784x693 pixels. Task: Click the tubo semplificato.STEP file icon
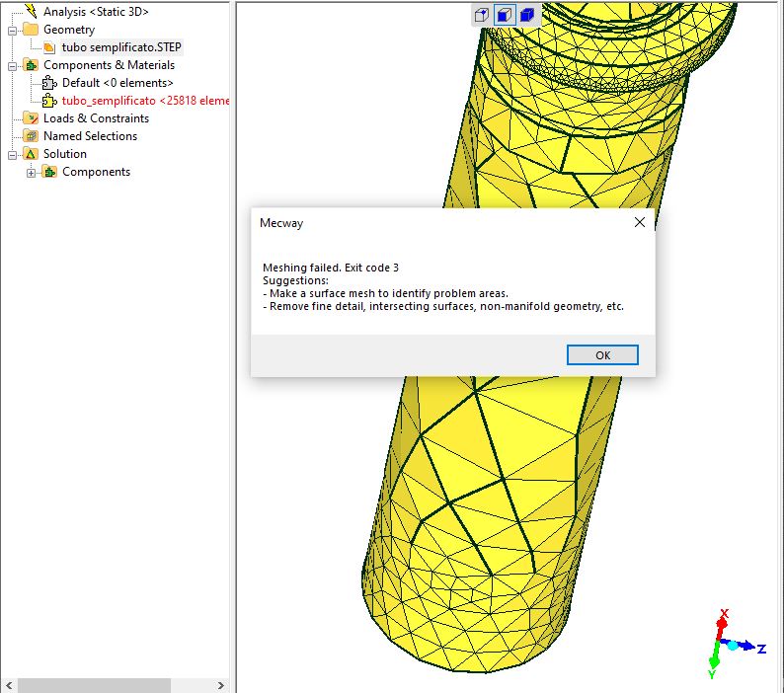point(49,47)
